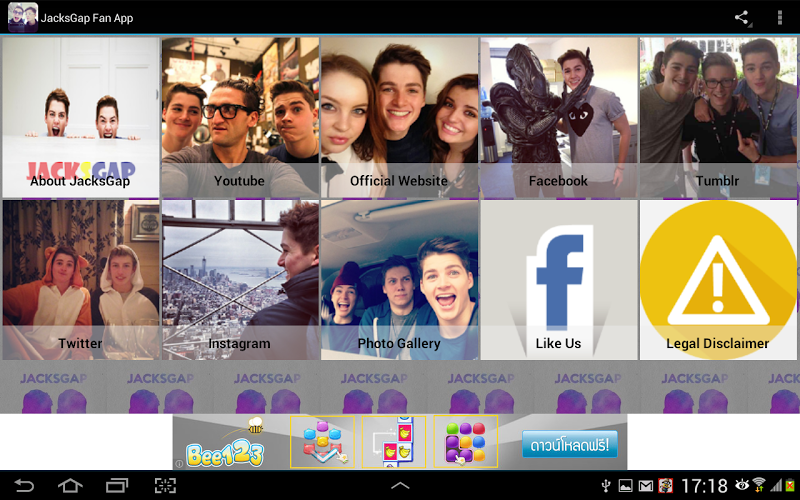Viewport: 800px width, 500px height.
Task: Tap the JacksGap Fan App logo icon
Action: pyautogui.click(x=23, y=17)
